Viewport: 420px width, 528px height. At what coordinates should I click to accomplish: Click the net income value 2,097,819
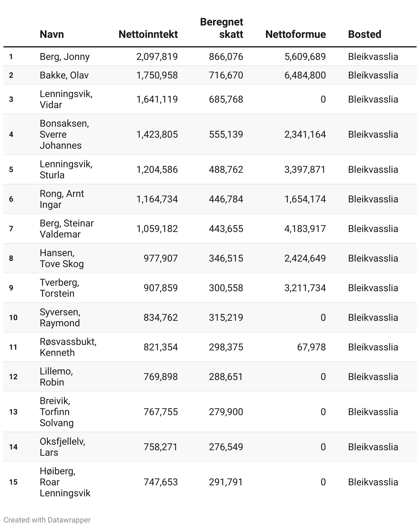click(157, 56)
